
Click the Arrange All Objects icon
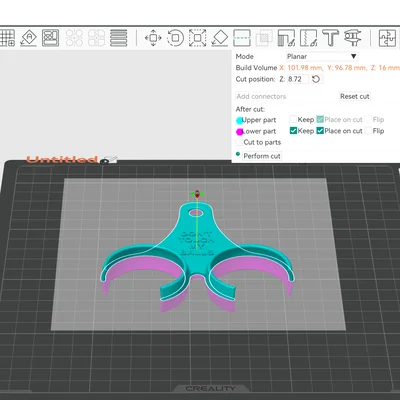tap(51, 38)
